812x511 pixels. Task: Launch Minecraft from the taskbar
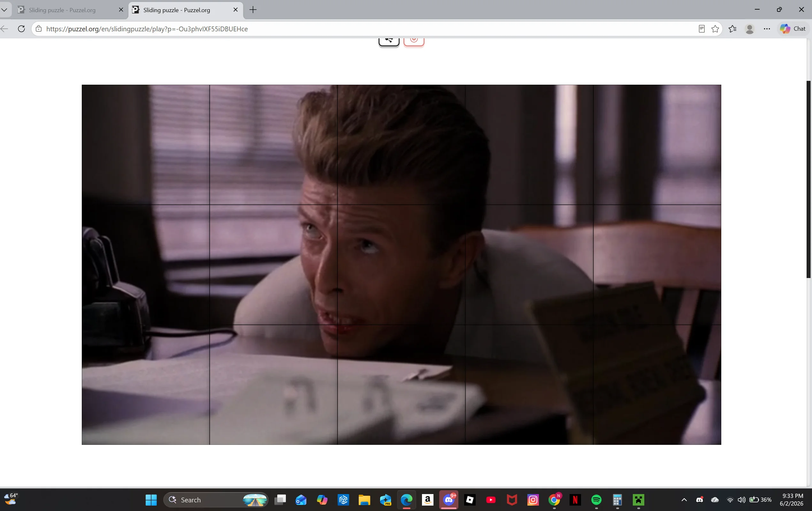coord(638,500)
